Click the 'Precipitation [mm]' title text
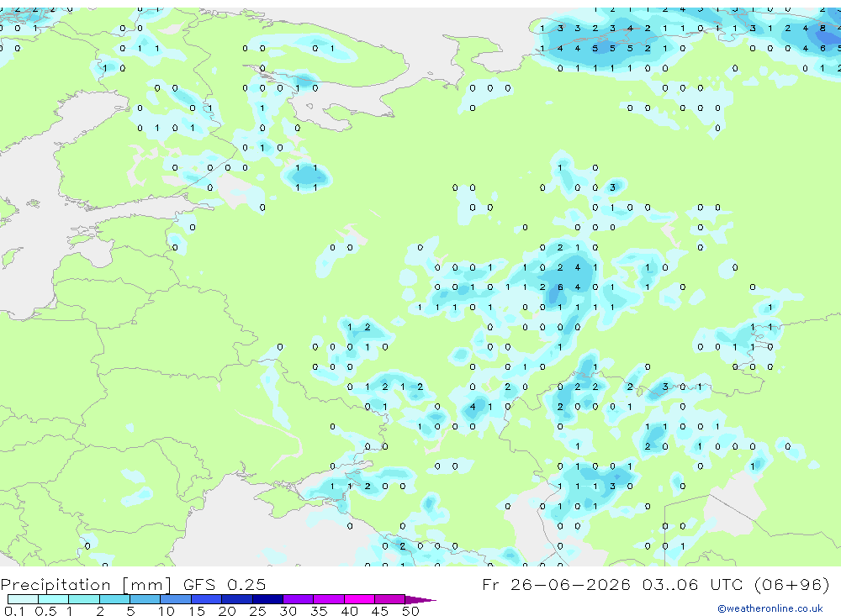The image size is (841, 616). pyautogui.click(x=86, y=585)
